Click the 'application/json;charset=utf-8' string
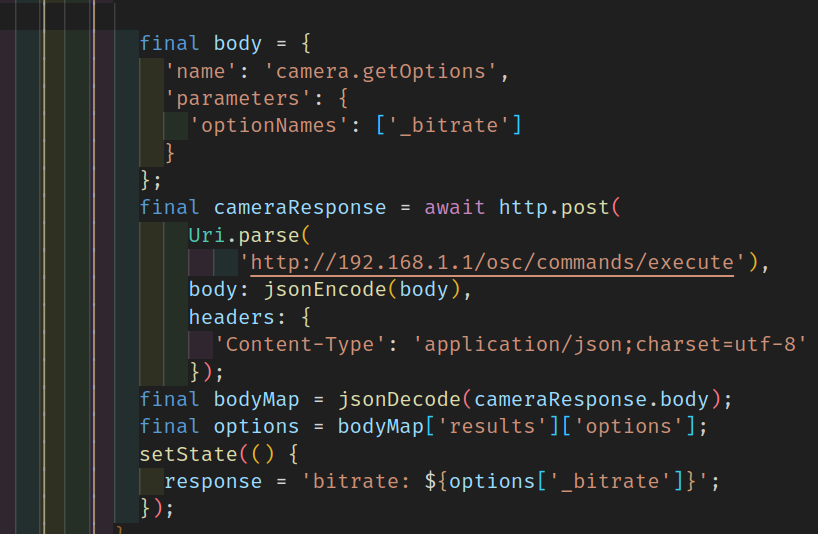The width and height of the screenshot is (818, 534). point(610,344)
